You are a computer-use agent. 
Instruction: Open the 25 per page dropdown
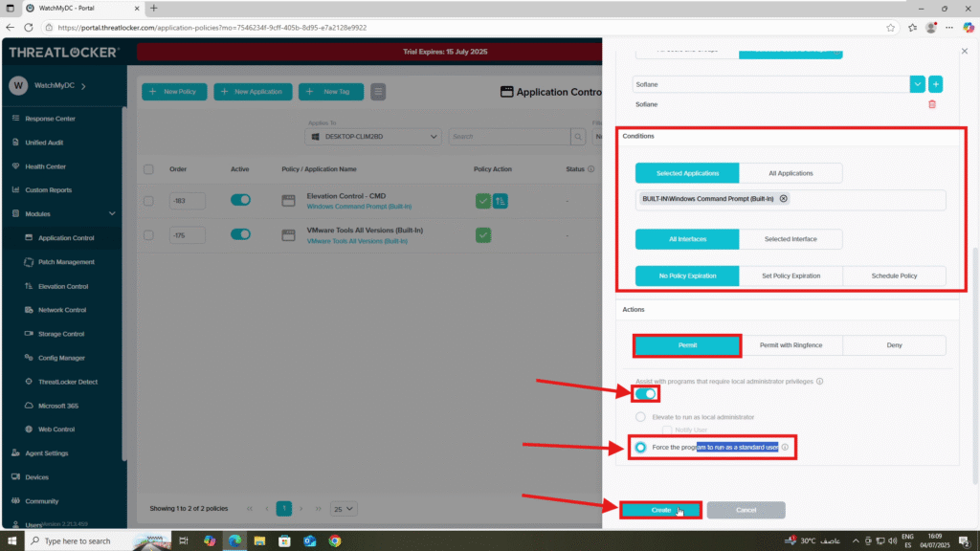pos(344,509)
